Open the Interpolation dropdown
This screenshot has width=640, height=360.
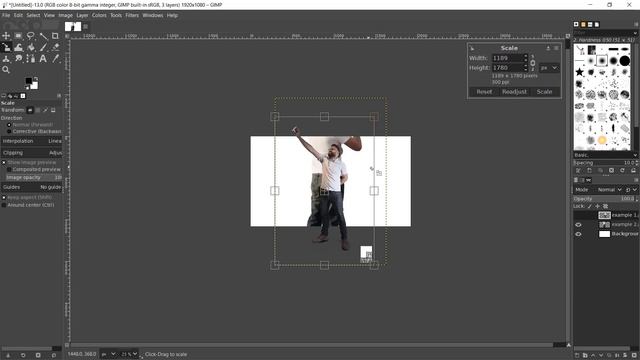pos(31,141)
